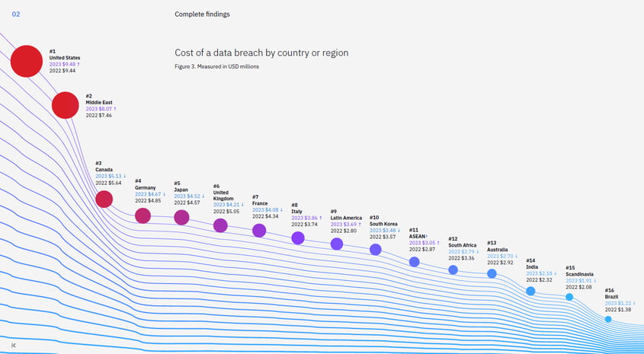Image resolution: width=644 pixels, height=354 pixels.
Task: Click the Latin America data circle
Action: click(337, 244)
